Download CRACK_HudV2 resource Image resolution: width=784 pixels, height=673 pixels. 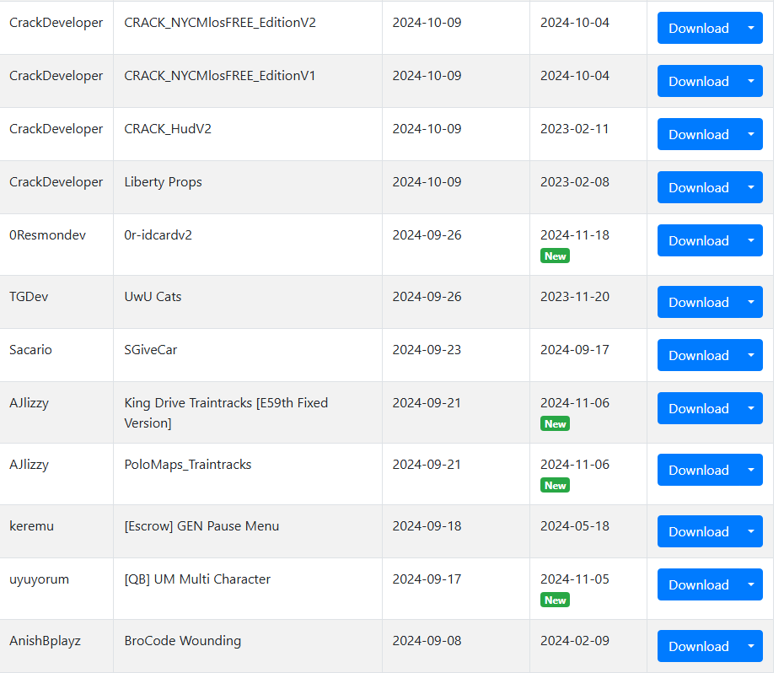699,134
